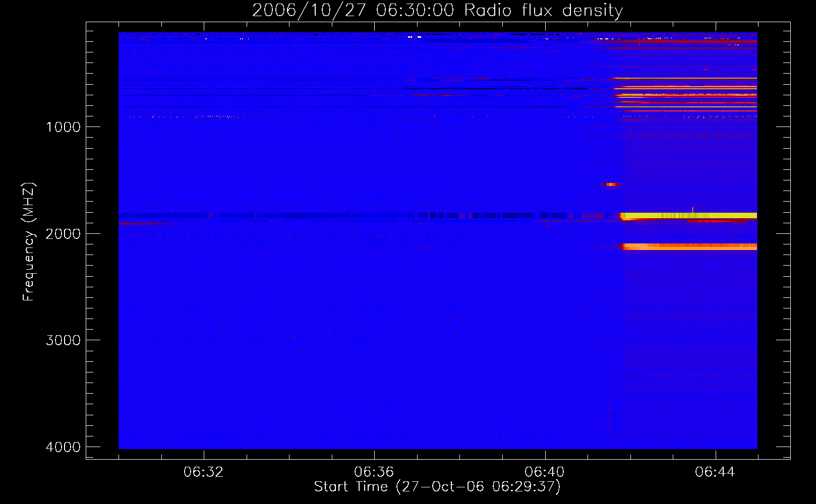This screenshot has width=816, height=504.
Task: Click the 06:36 time tick label
Action: click(374, 472)
